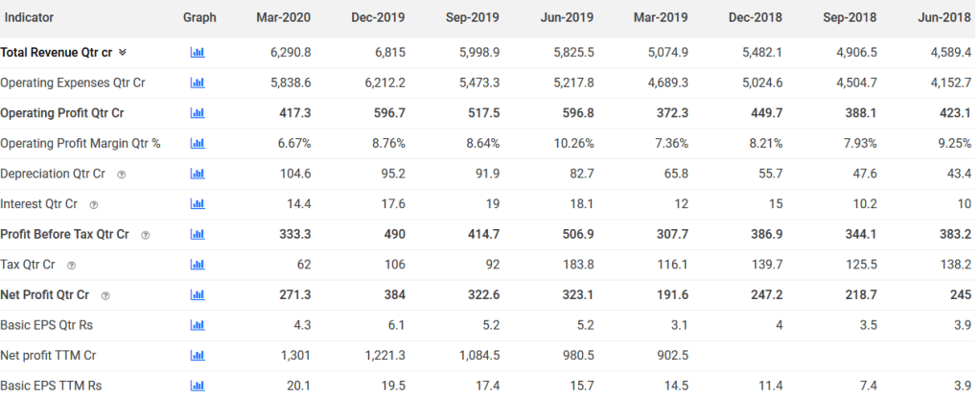Open graph for Total Revenue Qtr
Viewport: 980px width, 397px height.
pyautogui.click(x=198, y=53)
